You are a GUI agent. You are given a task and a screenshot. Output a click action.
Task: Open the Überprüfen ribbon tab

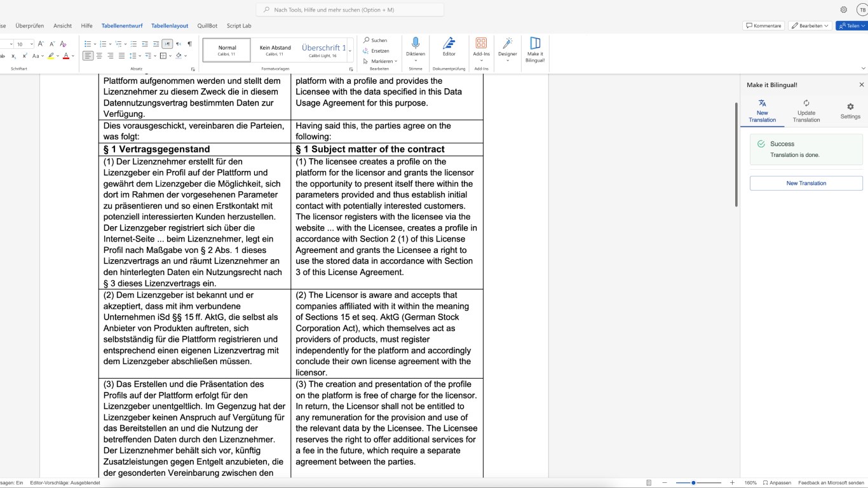click(x=30, y=26)
